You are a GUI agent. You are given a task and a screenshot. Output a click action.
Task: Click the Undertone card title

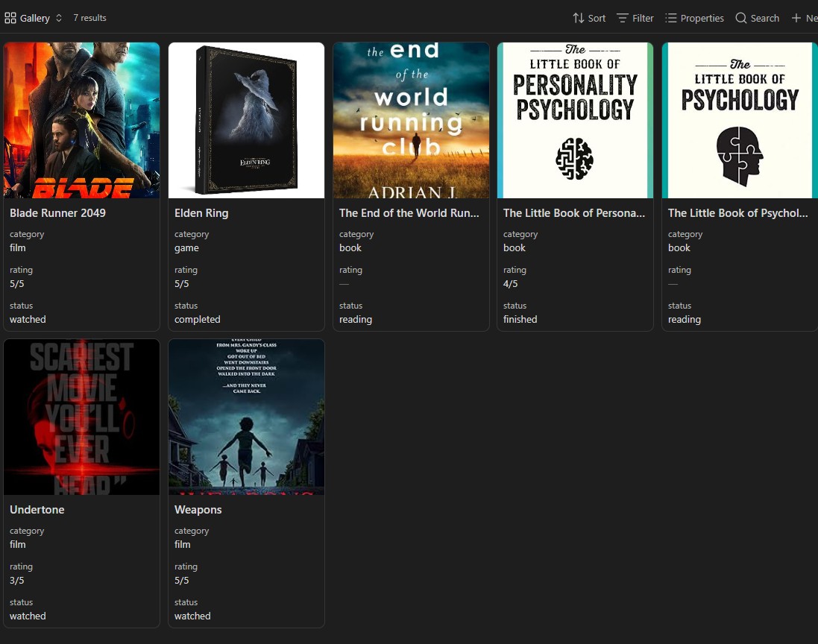[37, 510]
